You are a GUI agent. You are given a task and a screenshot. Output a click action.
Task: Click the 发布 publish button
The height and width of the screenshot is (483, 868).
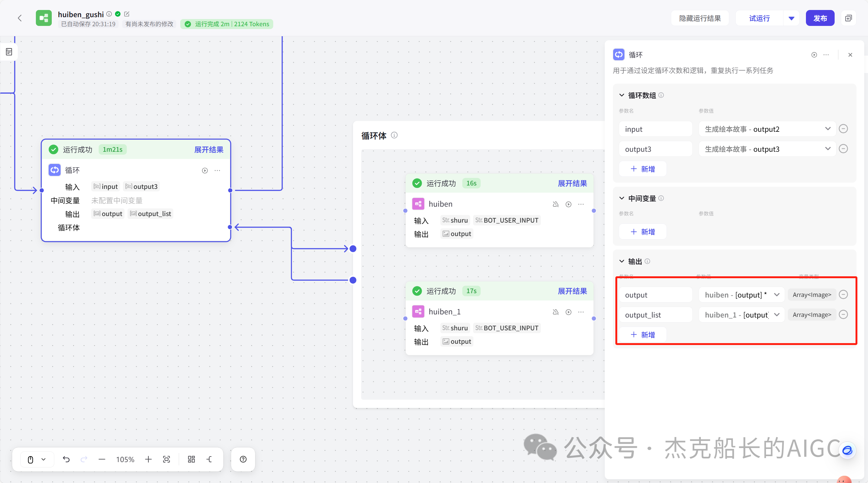(x=820, y=18)
